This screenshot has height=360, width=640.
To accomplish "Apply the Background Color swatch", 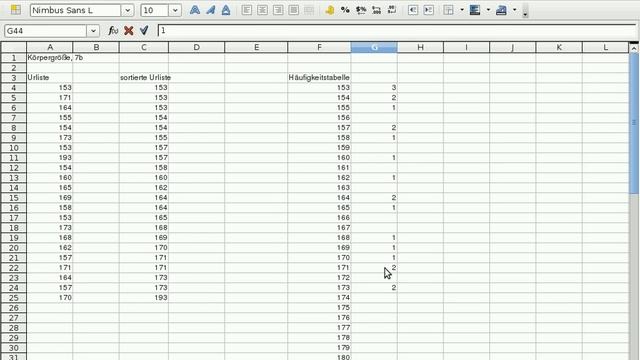I will click(475, 10).
